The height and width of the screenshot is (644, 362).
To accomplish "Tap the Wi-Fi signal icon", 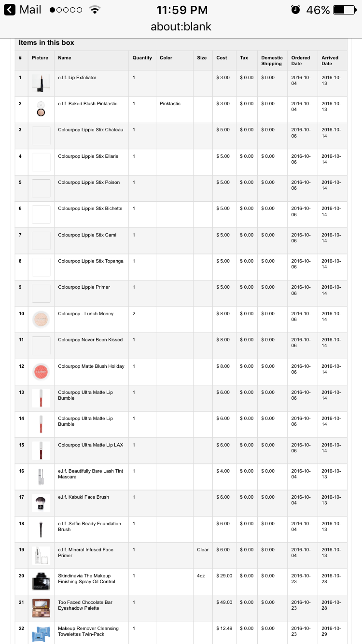I will [95, 10].
